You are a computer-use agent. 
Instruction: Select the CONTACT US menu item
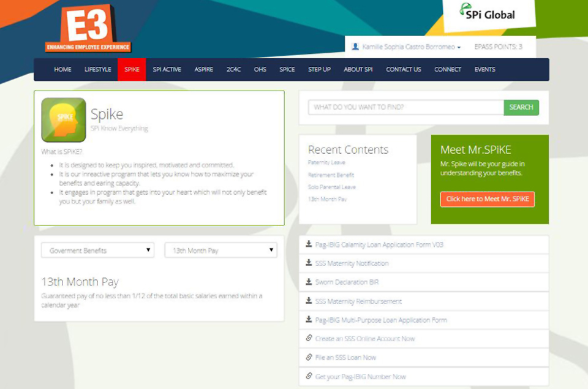pyautogui.click(x=403, y=70)
